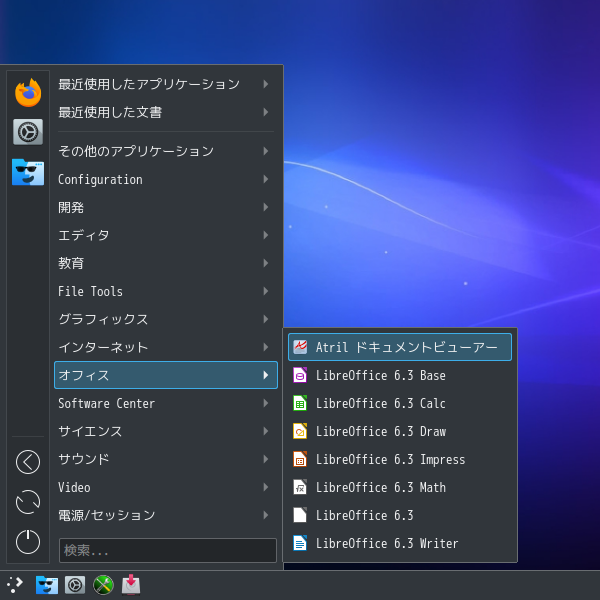Expand the Configuration submenu arrow
This screenshot has height=600, width=600.
[266, 179]
